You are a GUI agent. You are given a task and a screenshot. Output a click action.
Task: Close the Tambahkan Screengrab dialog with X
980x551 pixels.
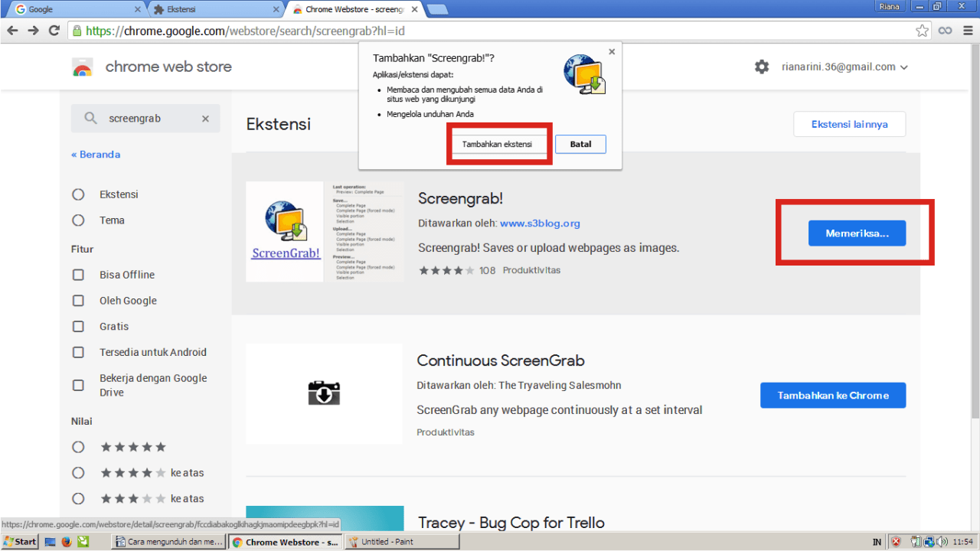(611, 52)
